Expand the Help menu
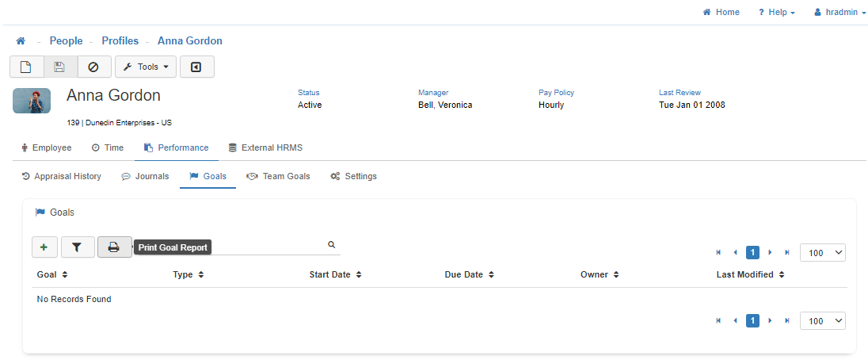868x360 pixels. point(776,13)
